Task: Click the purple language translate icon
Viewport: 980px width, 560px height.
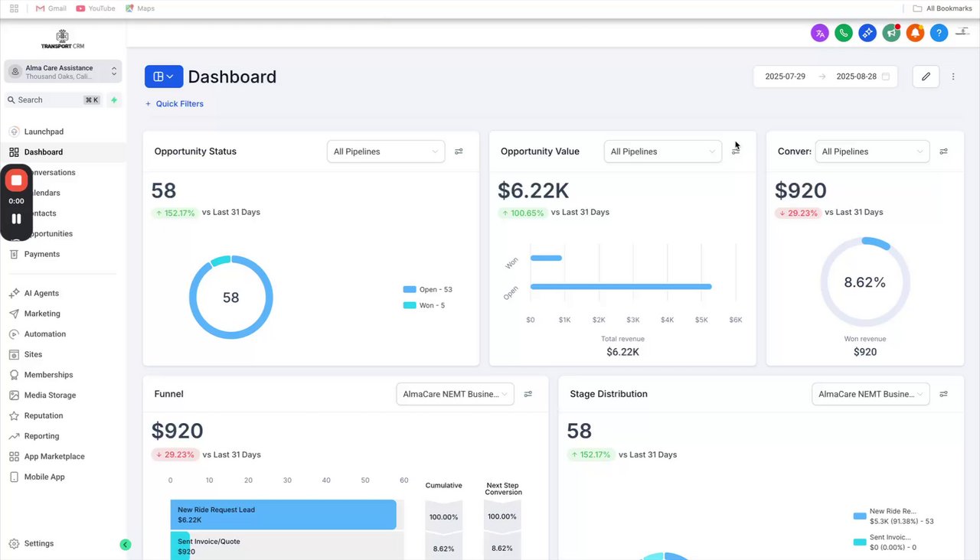Action: coord(820,33)
